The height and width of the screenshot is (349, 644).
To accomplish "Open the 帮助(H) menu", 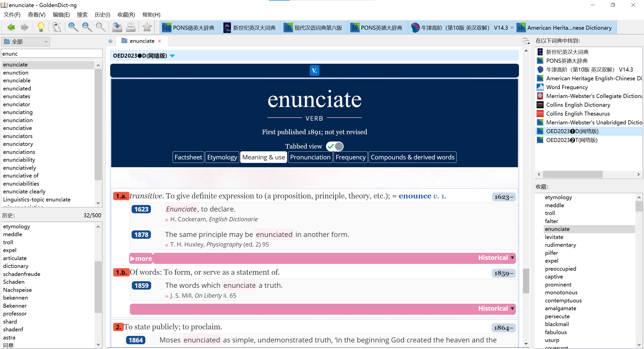I will (x=151, y=15).
